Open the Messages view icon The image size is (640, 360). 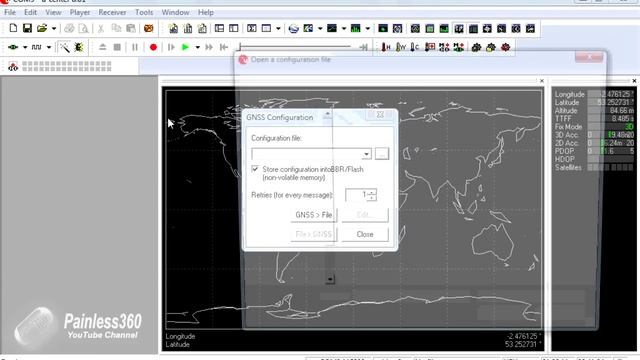coord(219,28)
